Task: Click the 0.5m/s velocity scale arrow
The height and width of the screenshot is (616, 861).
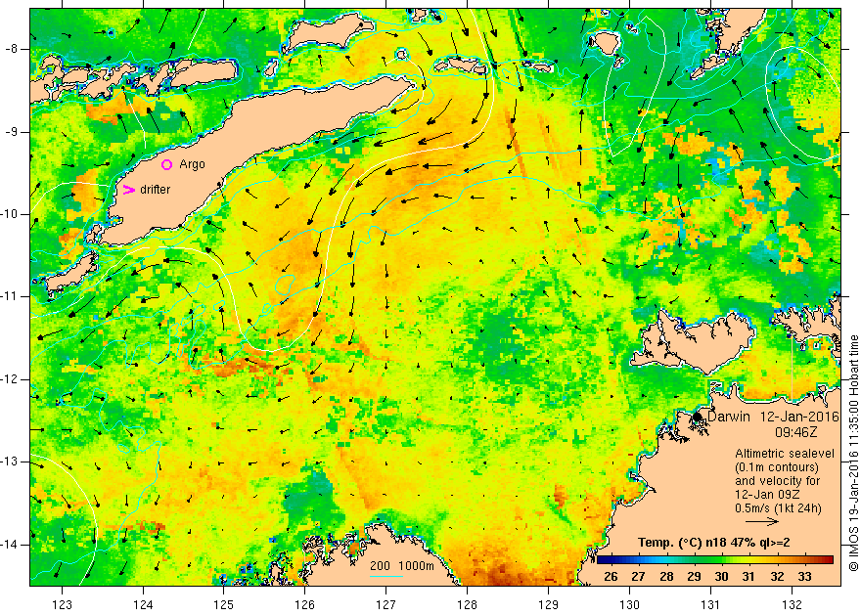Action: click(x=762, y=521)
